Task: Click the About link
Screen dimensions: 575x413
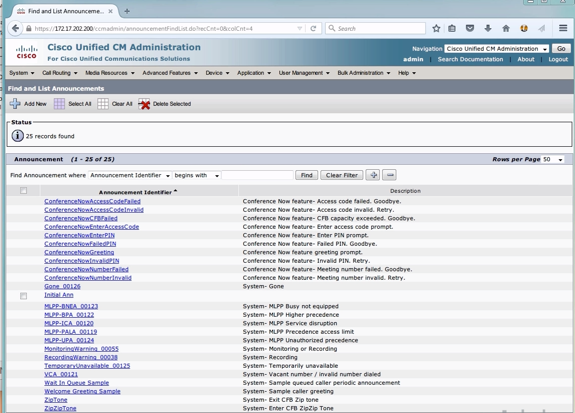Action: click(x=525, y=59)
